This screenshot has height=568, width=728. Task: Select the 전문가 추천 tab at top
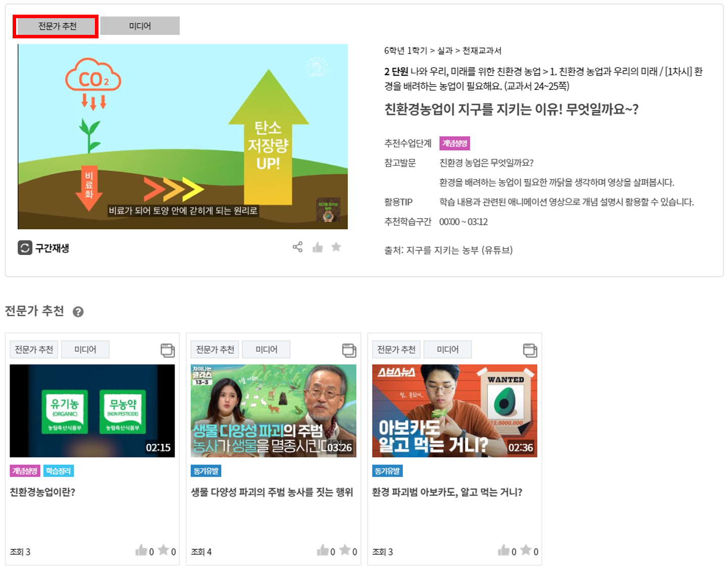56,26
